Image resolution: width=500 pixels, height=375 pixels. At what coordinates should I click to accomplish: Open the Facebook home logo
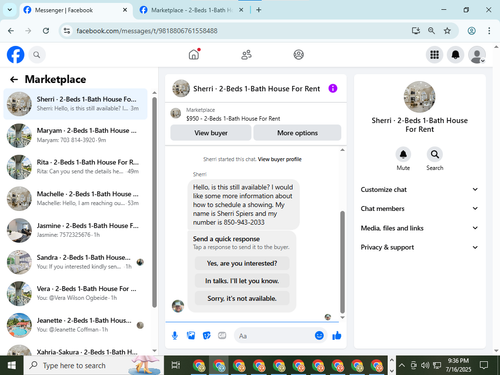[15, 55]
